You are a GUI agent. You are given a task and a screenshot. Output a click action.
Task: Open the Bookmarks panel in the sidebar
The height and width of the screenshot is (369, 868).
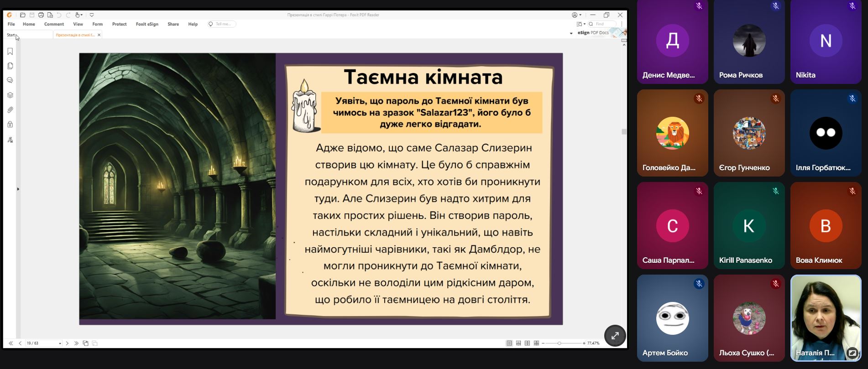click(x=10, y=52)
